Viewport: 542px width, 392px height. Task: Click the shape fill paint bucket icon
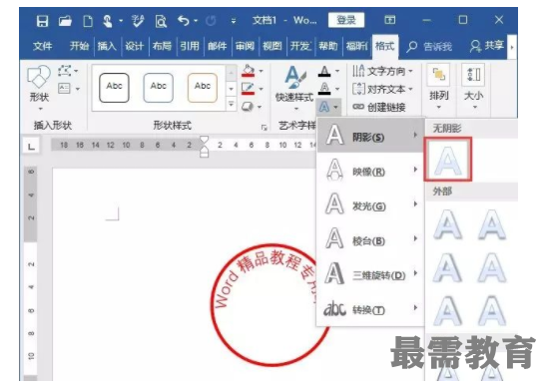pos(249,71)
